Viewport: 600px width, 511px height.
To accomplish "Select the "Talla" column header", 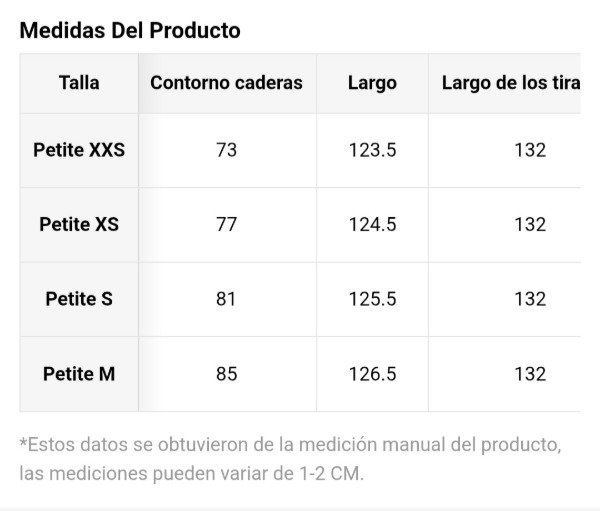I will [79, 83].
